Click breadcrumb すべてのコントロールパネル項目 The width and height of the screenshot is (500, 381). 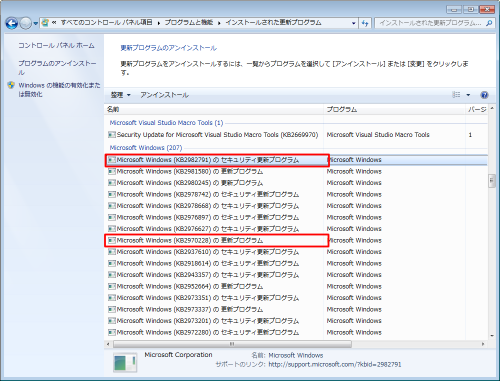(x=106, y=22)
